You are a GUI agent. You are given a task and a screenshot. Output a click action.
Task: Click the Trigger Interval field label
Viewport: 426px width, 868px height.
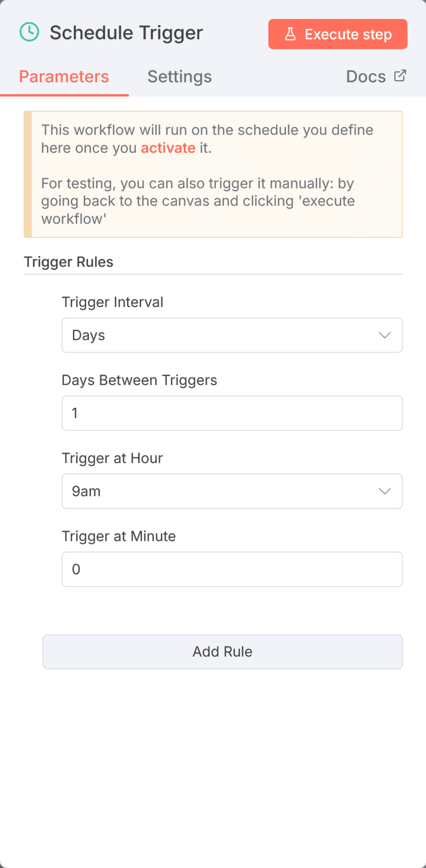112,302
